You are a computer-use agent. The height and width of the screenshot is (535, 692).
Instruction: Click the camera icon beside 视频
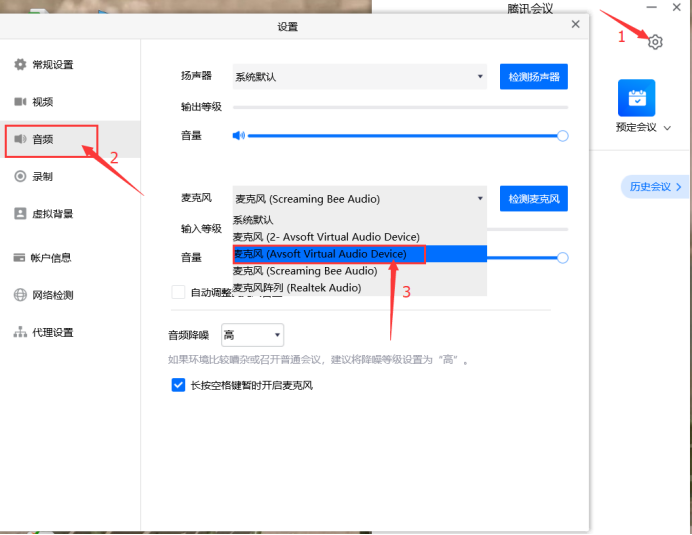[20, 102]
